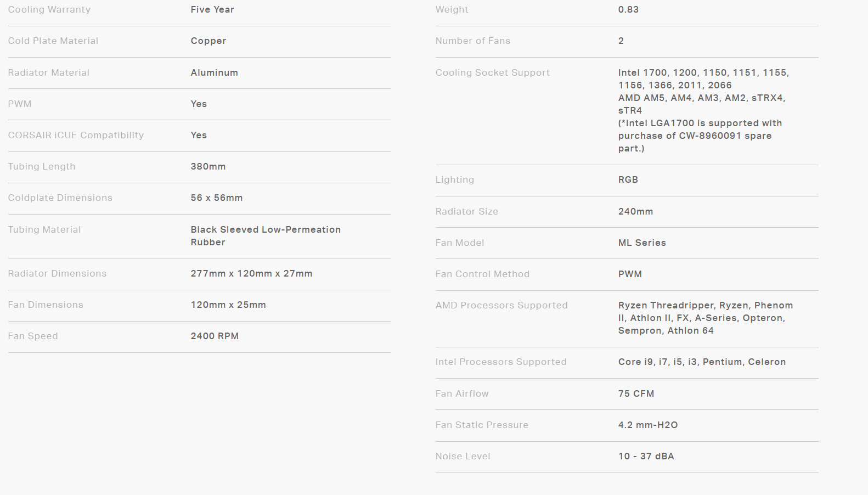This screenshot has height=495, width=868.
Task: Click the 380mm tubing length value
Action: 208,166
